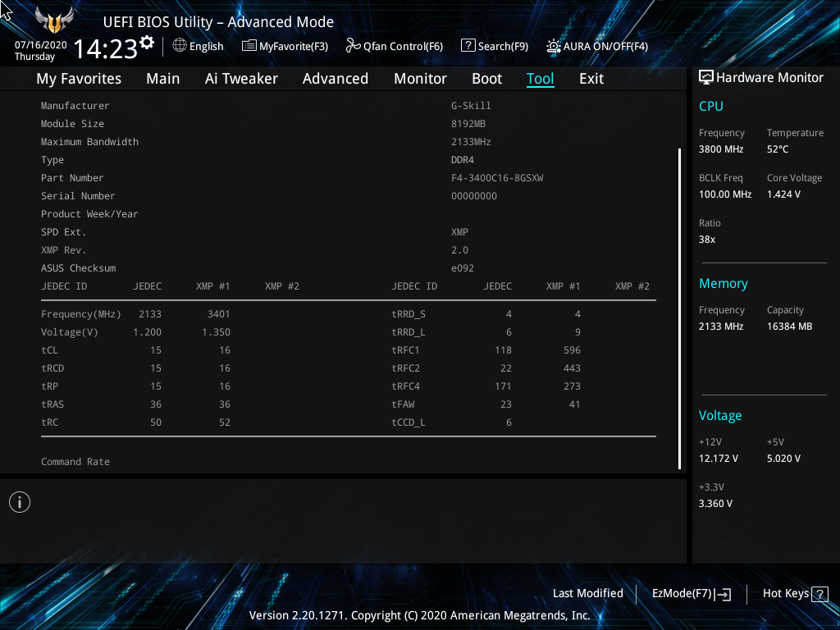Click the XMP Rev. 2.0 value

point(459,250)
